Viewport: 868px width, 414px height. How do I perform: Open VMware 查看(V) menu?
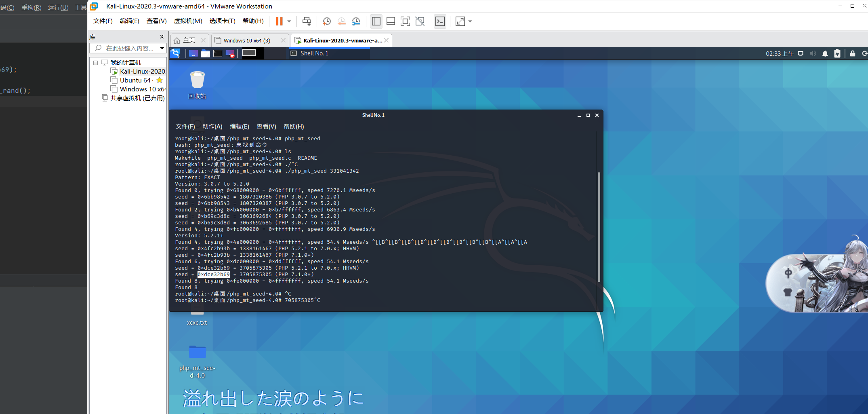click(x=157, y=21)
